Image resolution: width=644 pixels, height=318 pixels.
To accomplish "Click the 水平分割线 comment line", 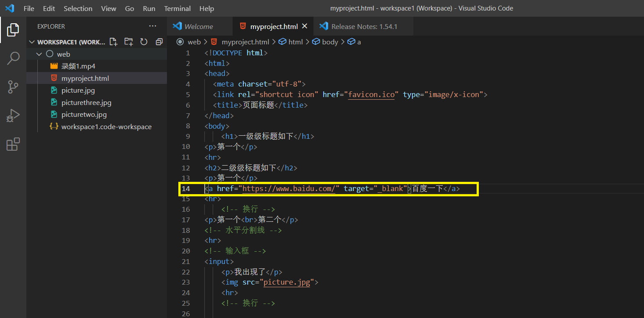I will (243, 230).
